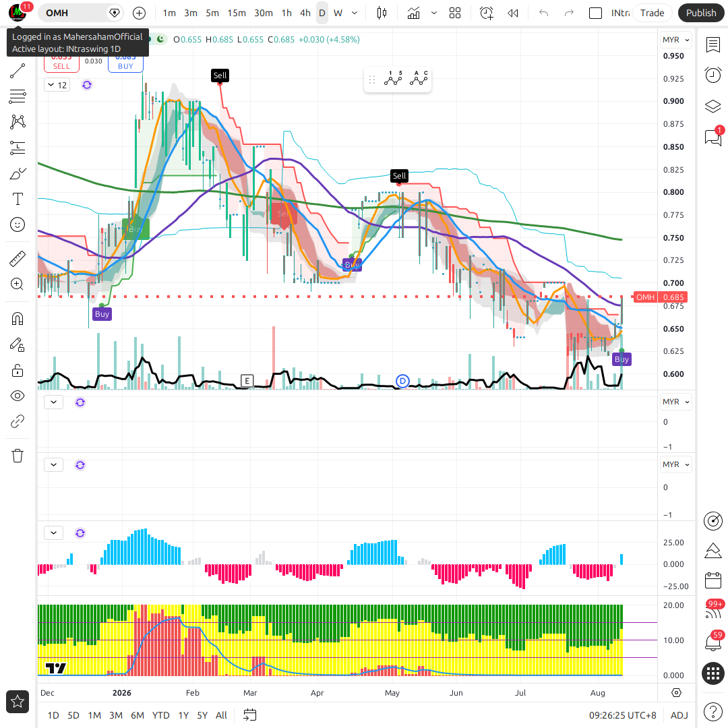Open chart settings gear near time axis
The width and height of the screenshot is (728, 728).
click(x=677, y=693)
